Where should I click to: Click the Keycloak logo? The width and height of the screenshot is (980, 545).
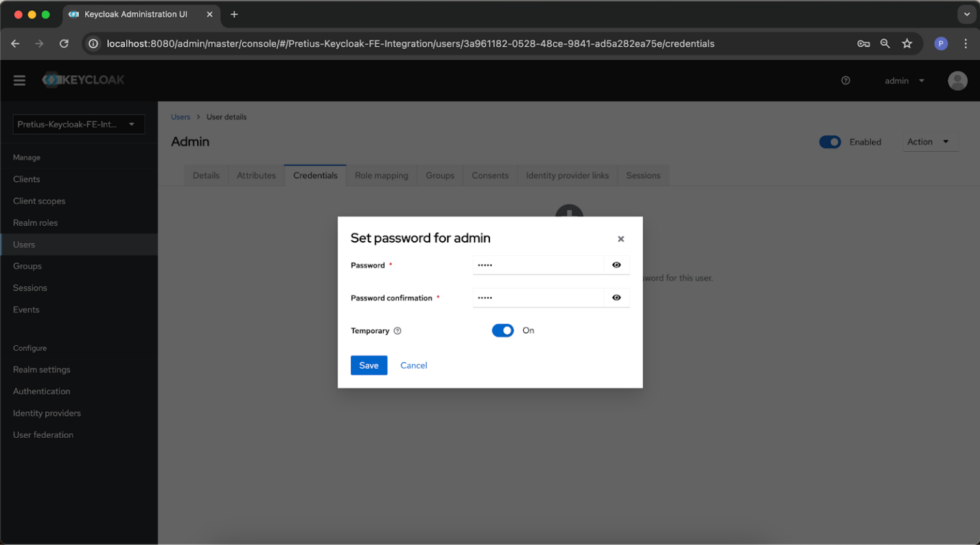83,79
